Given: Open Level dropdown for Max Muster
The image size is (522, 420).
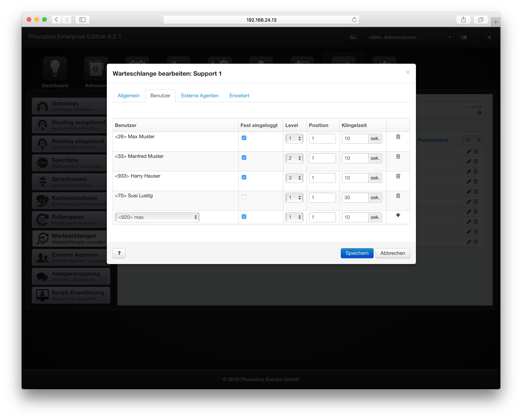Looking at the screenshot, I should click(x=294, y=138).
